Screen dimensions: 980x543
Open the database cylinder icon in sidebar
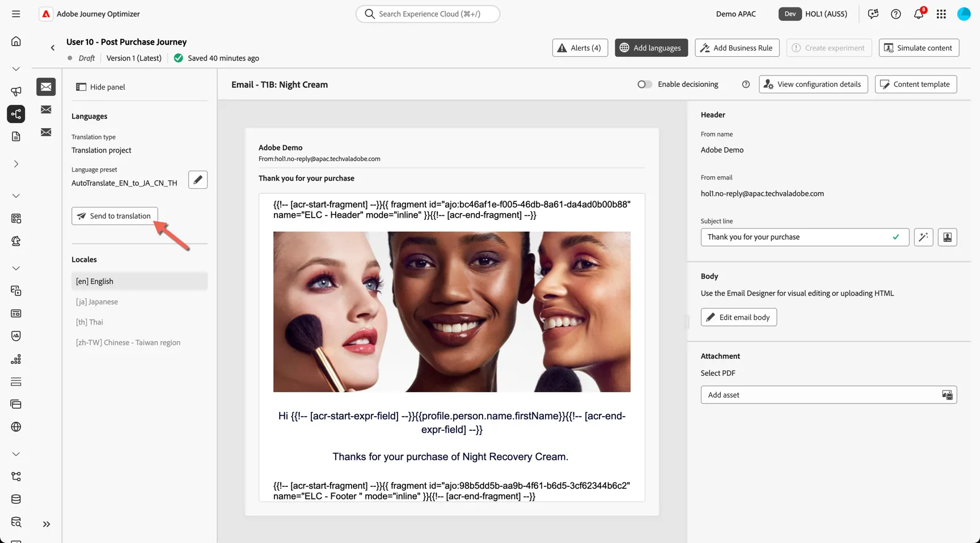click(16, 499)
